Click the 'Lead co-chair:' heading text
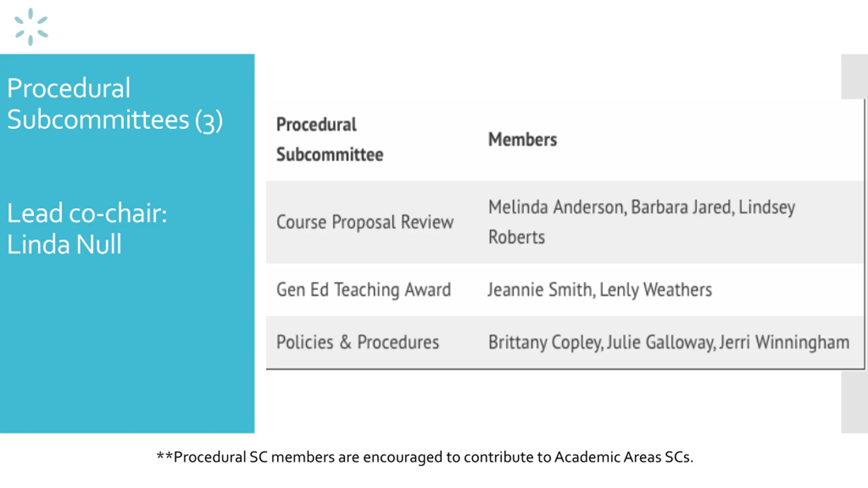 tap(87, 213)
